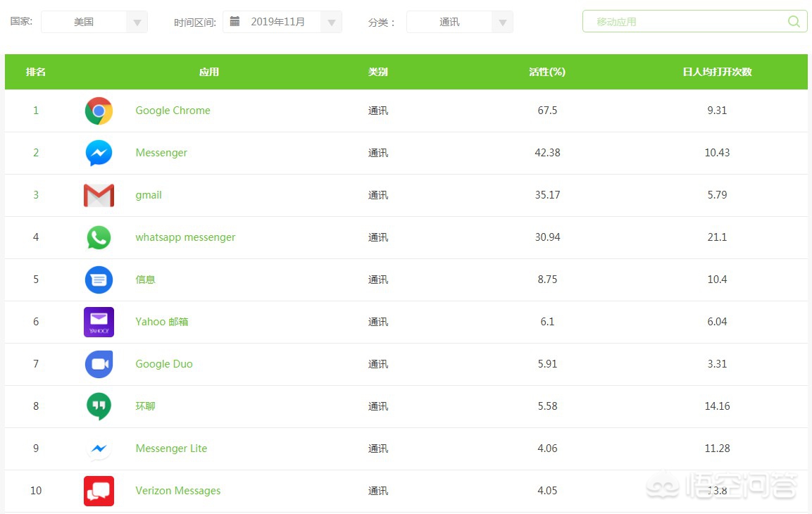Screen dimensions: 812x514
Task: Click the 67.5 activity value
Action: point(547,111)
